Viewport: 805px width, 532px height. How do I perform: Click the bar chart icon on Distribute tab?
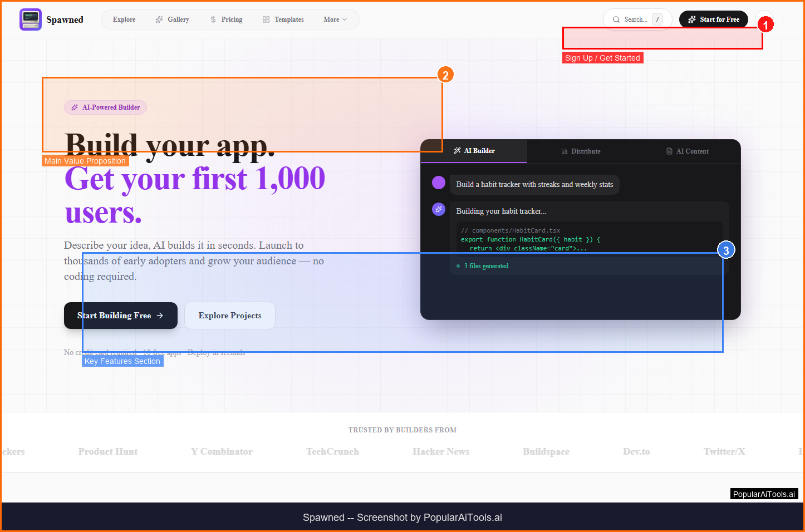(x=565, y=151)
